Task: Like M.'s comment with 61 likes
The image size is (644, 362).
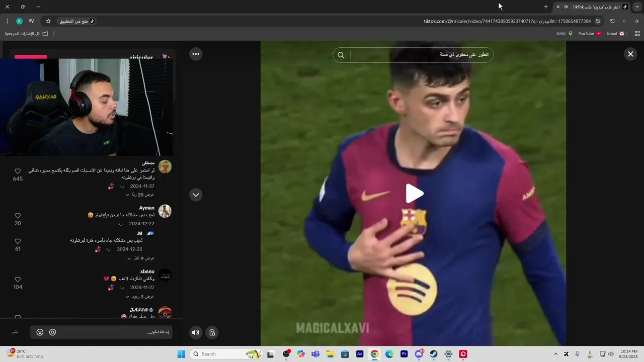Action: click(18, 241)
